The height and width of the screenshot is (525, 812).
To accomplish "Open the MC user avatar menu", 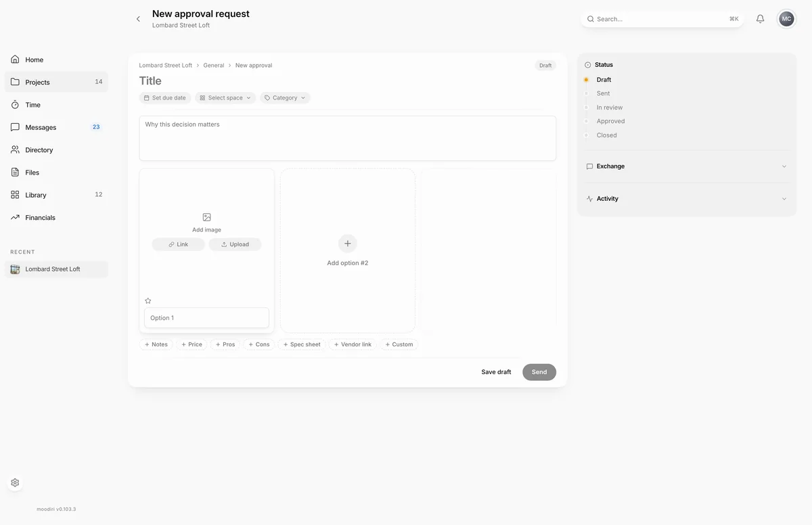I will [x=786, y=19].
